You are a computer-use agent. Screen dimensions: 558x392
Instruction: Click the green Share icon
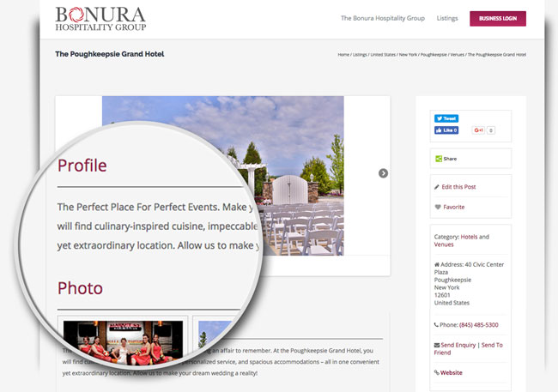click(x=439, y=159)
